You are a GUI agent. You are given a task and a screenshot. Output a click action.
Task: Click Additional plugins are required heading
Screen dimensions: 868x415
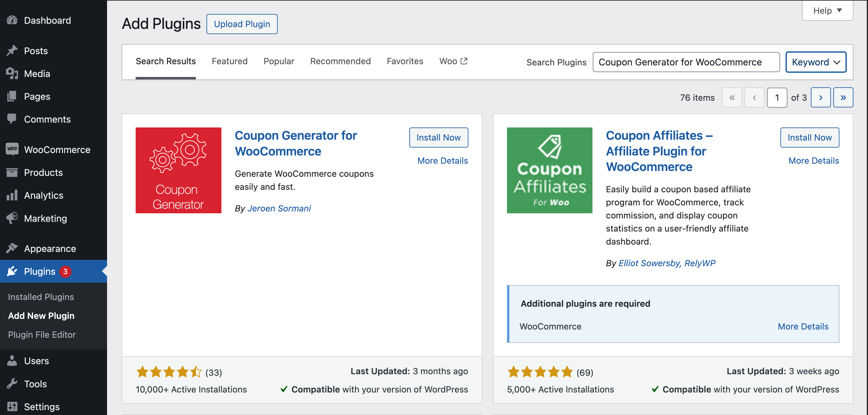click(585, 303)
